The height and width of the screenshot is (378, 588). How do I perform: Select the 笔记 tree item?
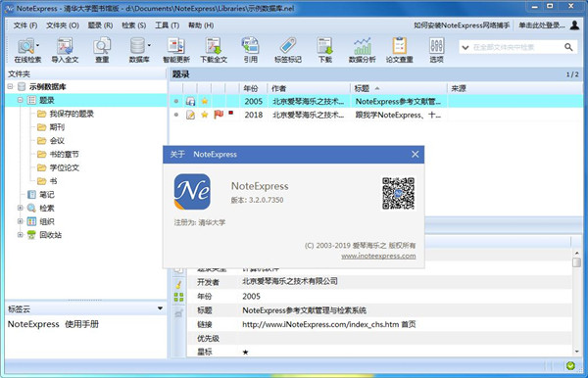47,195
